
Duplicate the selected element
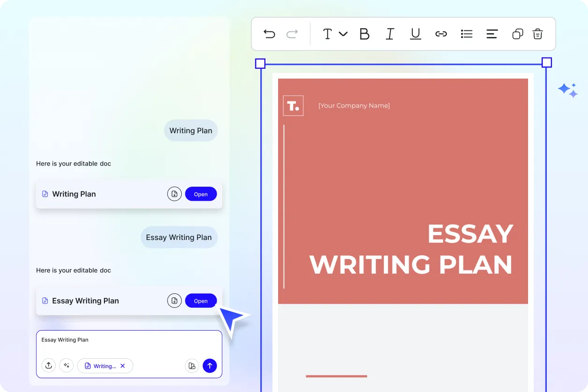[517, 34]
